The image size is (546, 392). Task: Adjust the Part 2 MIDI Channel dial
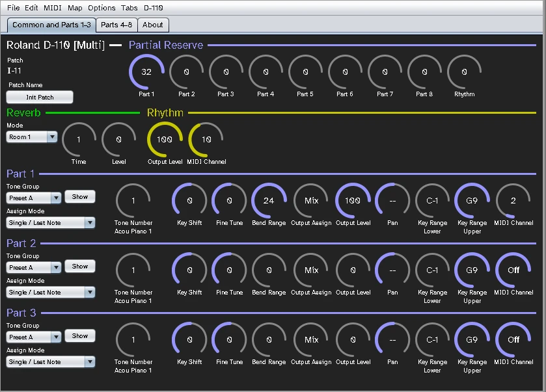tap(513, 270)
